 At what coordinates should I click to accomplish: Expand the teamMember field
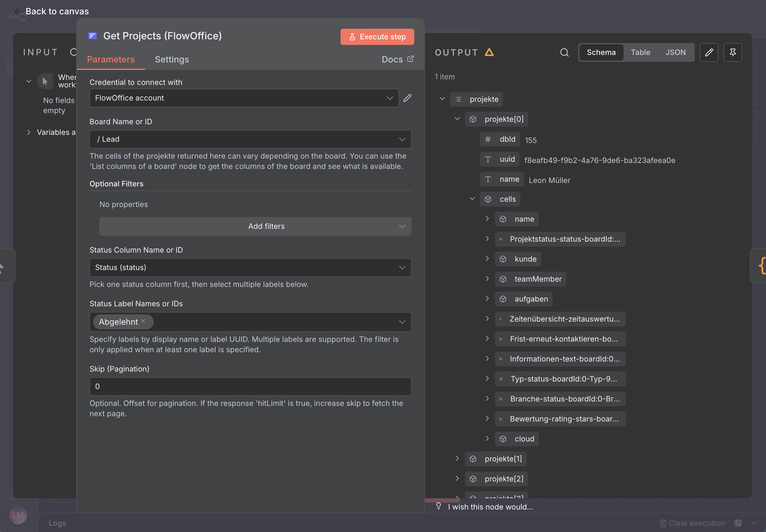487,279
